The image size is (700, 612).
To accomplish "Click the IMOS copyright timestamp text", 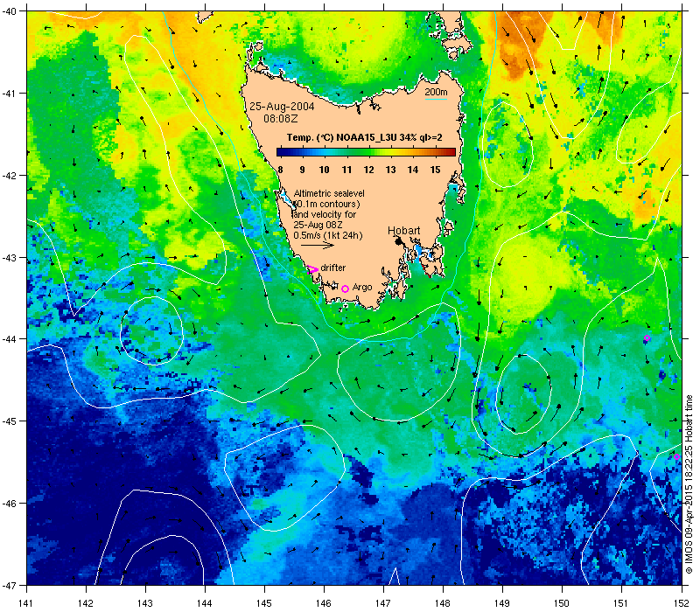I will [x=689, y=485].
